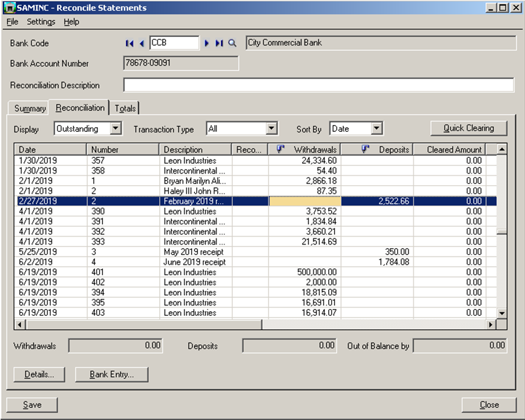This screenshot has height=420, width=525.
Task: Click the vertical scrollbar down arrow
Action: tap(502, 313)
